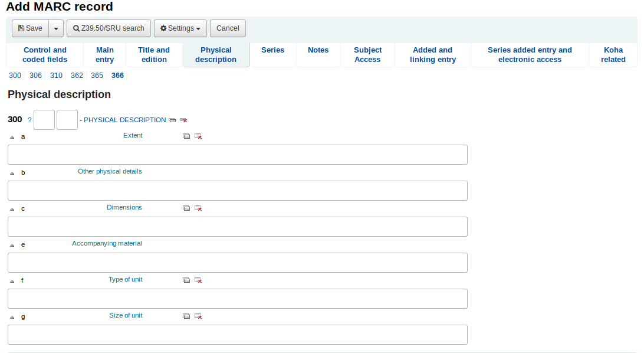The width and height of the screenshot is (644, 353).
Task: Clone the Extent subfield a
Action: click(186, 136)
